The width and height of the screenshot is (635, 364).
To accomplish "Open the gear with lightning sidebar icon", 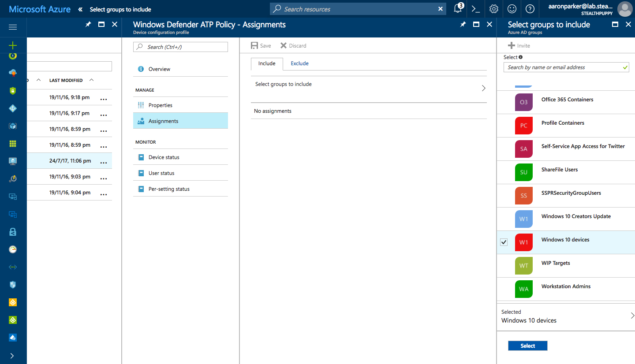I will (x=13, y=179).
